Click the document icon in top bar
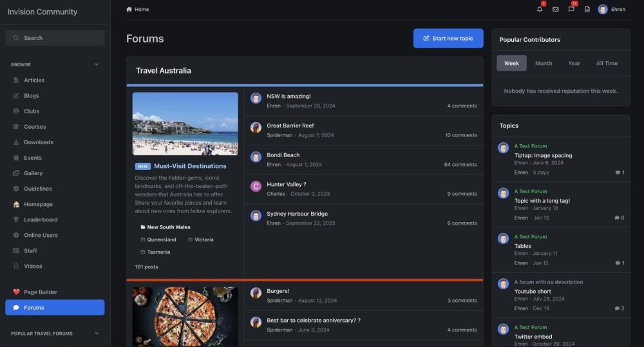The image size is (644, 347). coord(587,10)
